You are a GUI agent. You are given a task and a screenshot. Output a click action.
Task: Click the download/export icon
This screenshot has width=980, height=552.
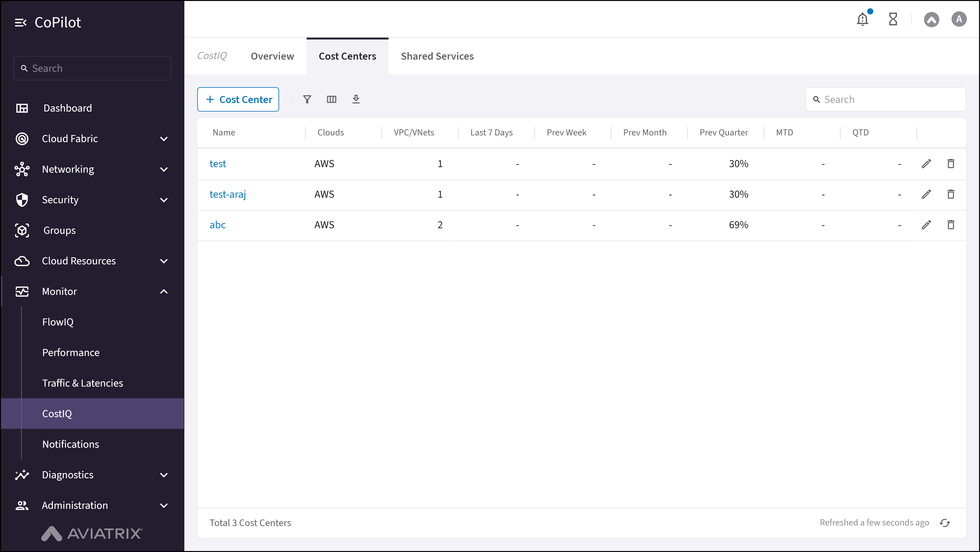point(356,99)
